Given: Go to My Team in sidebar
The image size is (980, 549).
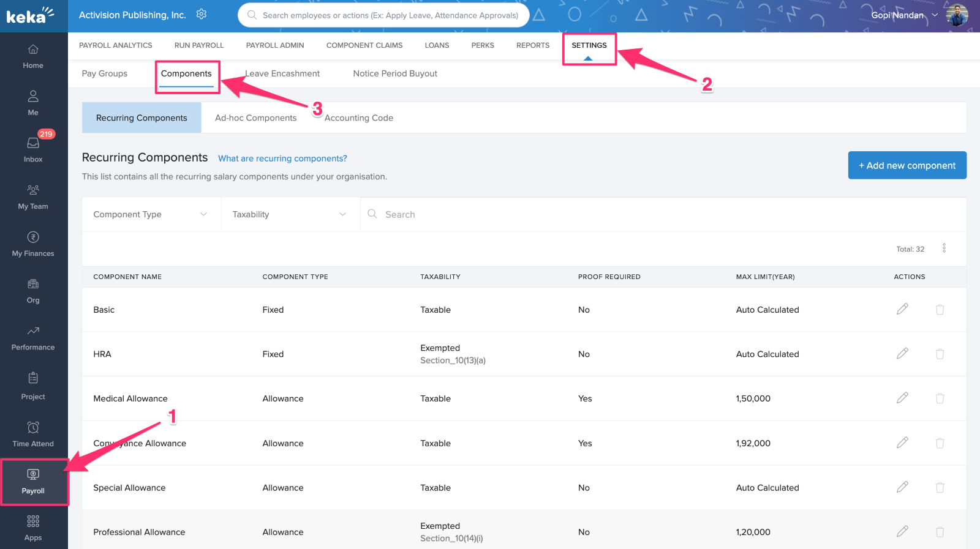Looking at the screenshot, I should click(x=33, y=196).
